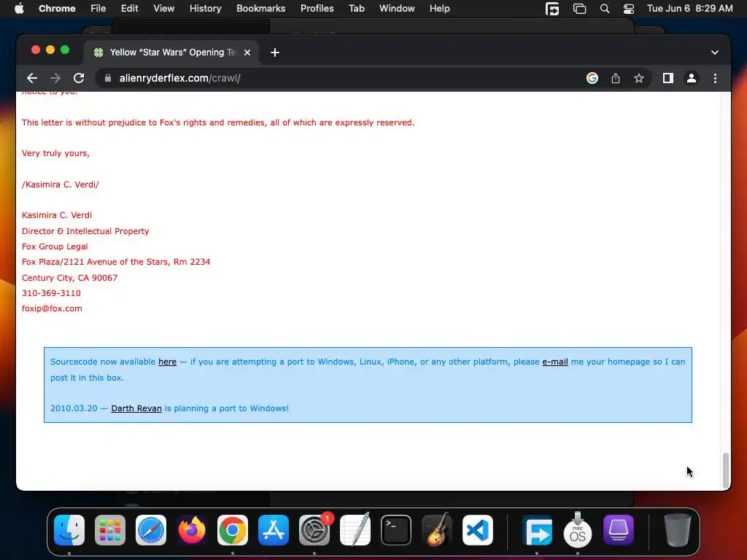Open the Window menu

click(397, 9)
